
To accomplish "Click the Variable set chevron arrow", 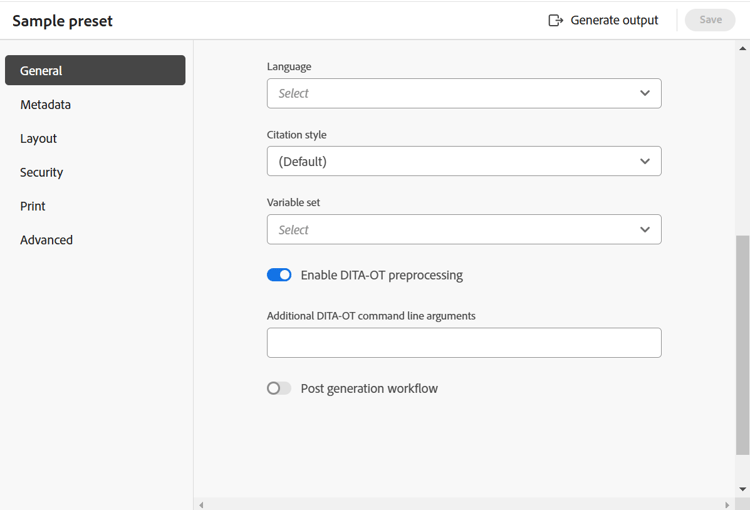I will 645,229.
